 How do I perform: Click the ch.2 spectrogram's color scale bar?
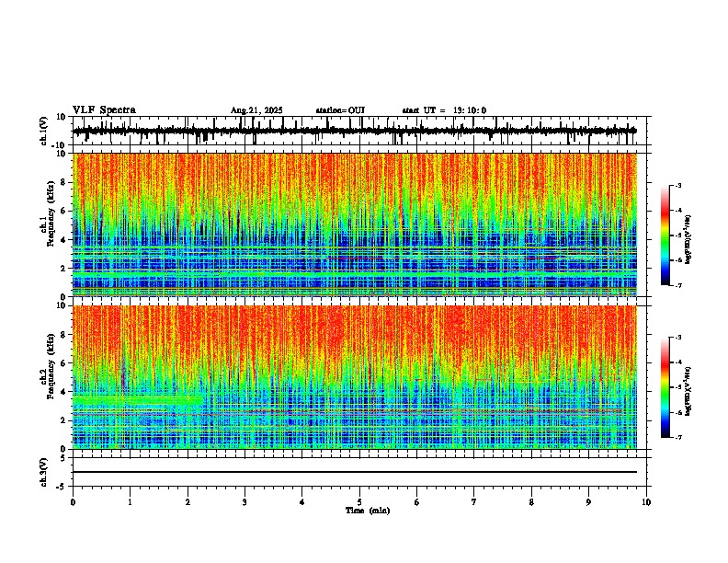click(665, 387)
